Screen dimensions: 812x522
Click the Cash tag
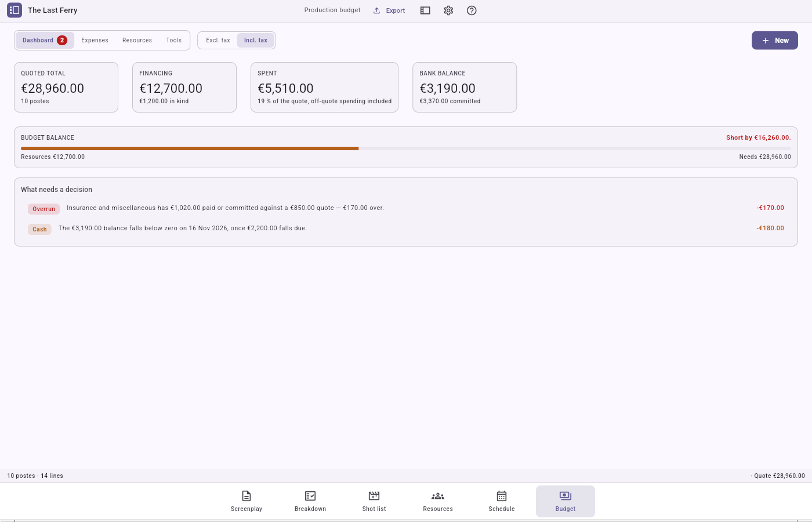[x=39, y=229]
